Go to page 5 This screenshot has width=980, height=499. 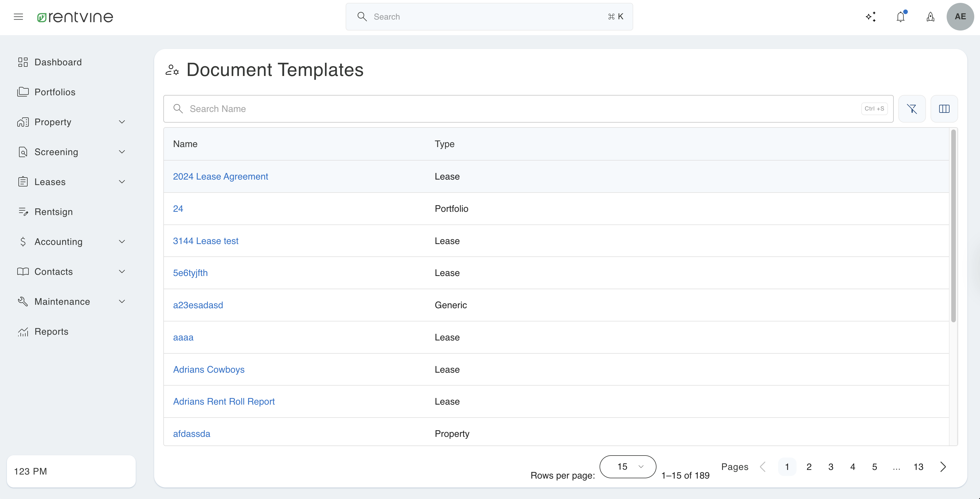(875, 467)
